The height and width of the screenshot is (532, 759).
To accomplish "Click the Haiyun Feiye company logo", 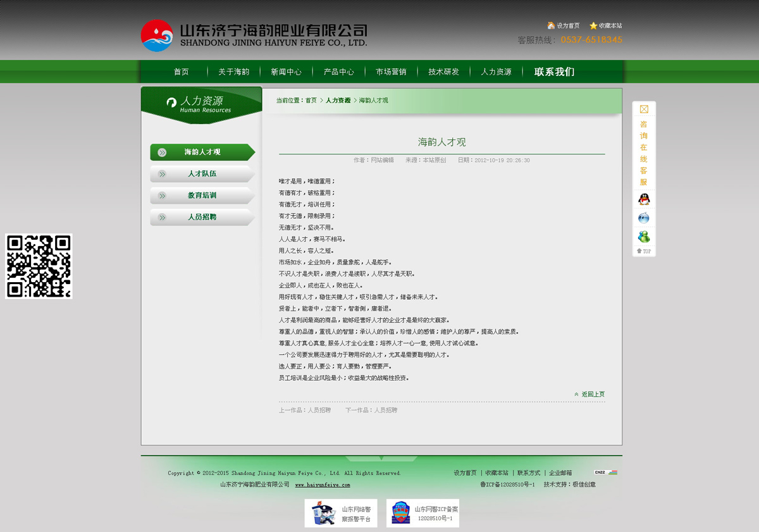I will 254,35.
